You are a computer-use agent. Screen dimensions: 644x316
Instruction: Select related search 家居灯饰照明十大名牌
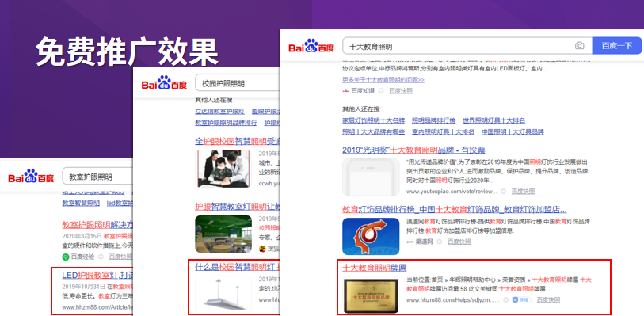point(373,120)
